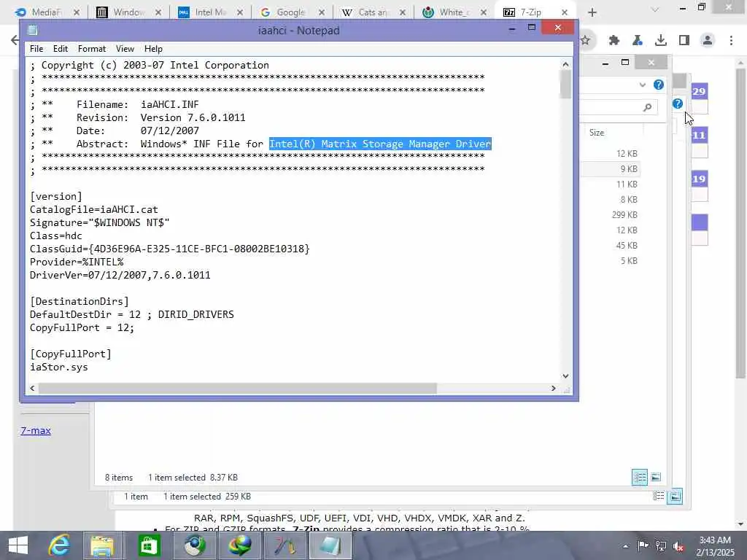Switch to the Cats Wikipedia browser tab
The image size is (747, 560).
371,12
